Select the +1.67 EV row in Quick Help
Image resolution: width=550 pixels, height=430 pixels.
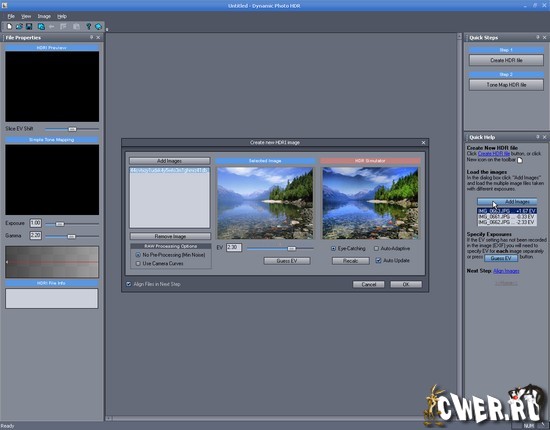point(507,211)
